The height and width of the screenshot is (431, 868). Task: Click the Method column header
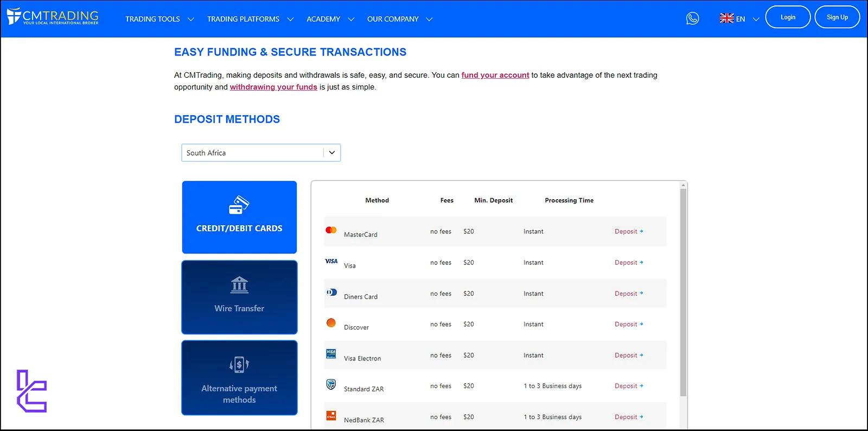pyautogui.click(x=377, y=200)
